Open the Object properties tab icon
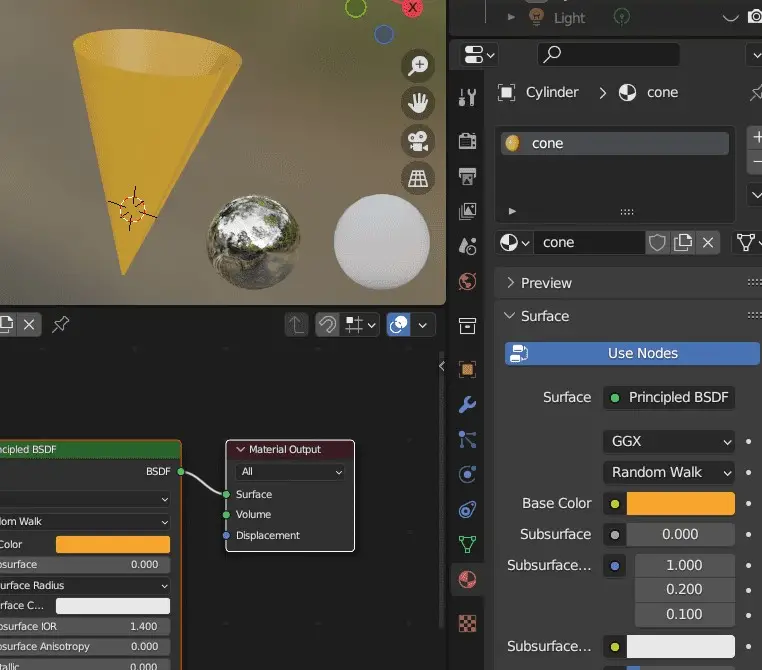The image size is (762, 670). coord(467,369)
